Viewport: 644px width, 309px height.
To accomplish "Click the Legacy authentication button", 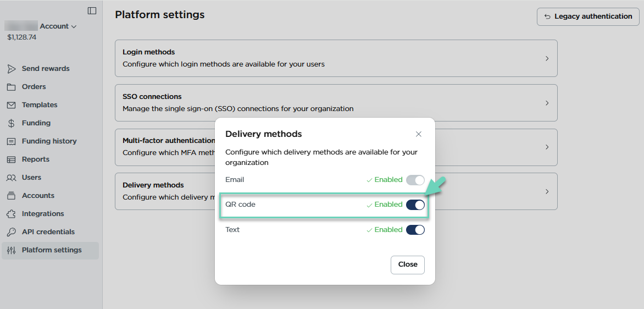I will 587,16.
